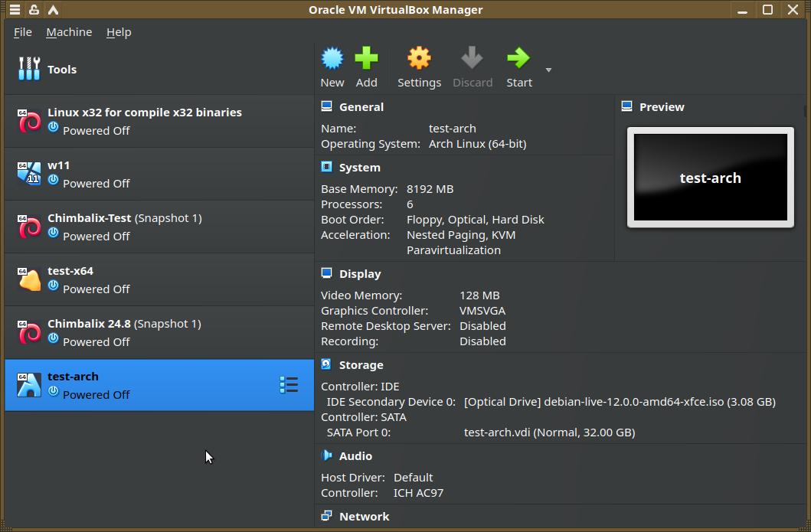Click the Windows 11 icon of w11 VM
The image size is (811, 532).
coord(29,175)
